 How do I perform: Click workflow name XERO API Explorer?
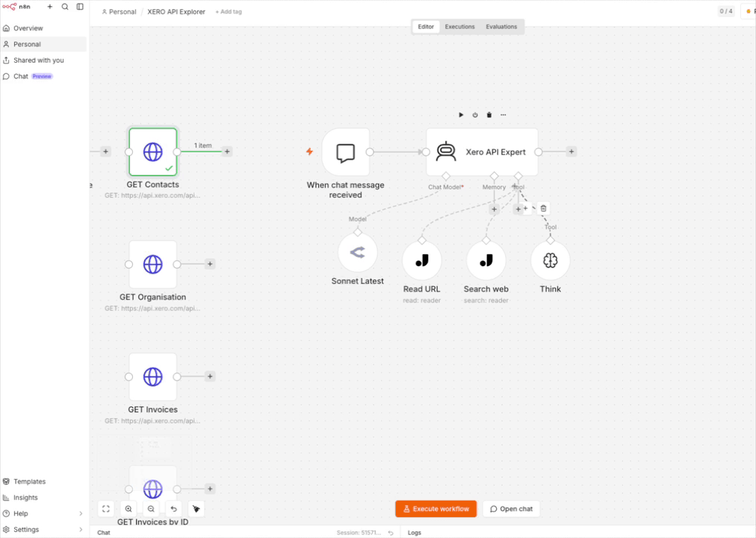click(176, 11)
